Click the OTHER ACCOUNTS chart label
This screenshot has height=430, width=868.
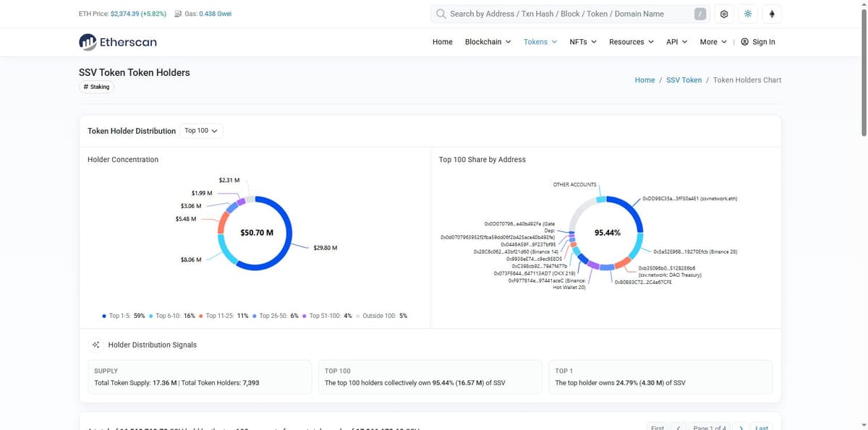(574, 184)
